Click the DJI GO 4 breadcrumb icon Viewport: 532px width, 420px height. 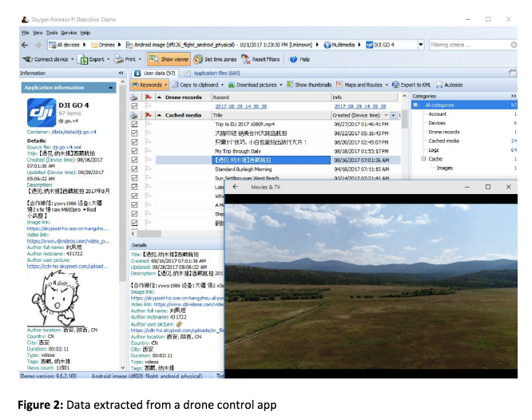click(x=369, y=45)
